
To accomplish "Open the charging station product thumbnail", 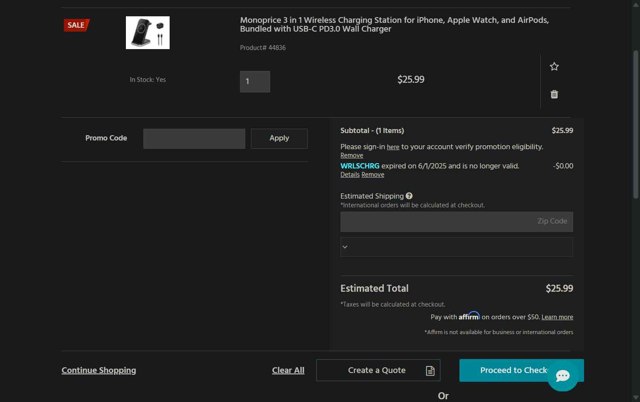I will pyautogui.click(x=148, y=33).
